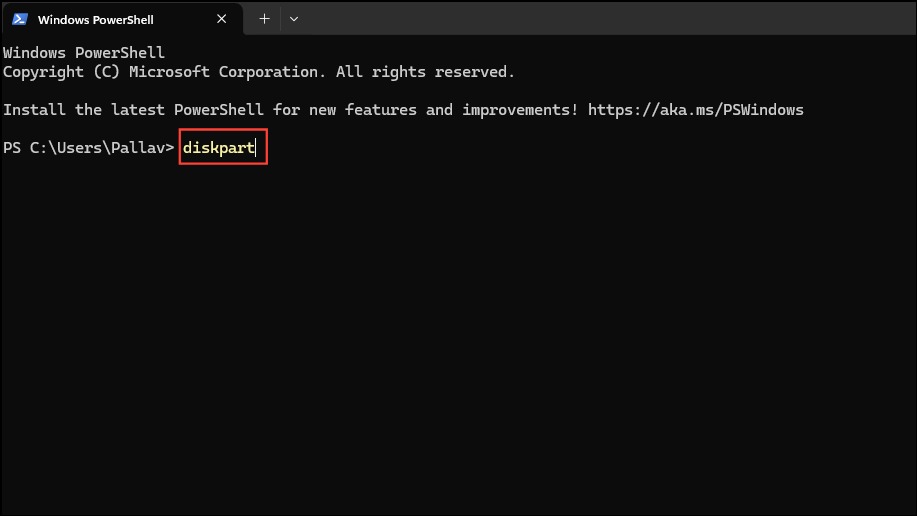Screen dimensions: 917x516
Task: Click the Windows PowerShell heading line in terminal
Action: (84, 53)
